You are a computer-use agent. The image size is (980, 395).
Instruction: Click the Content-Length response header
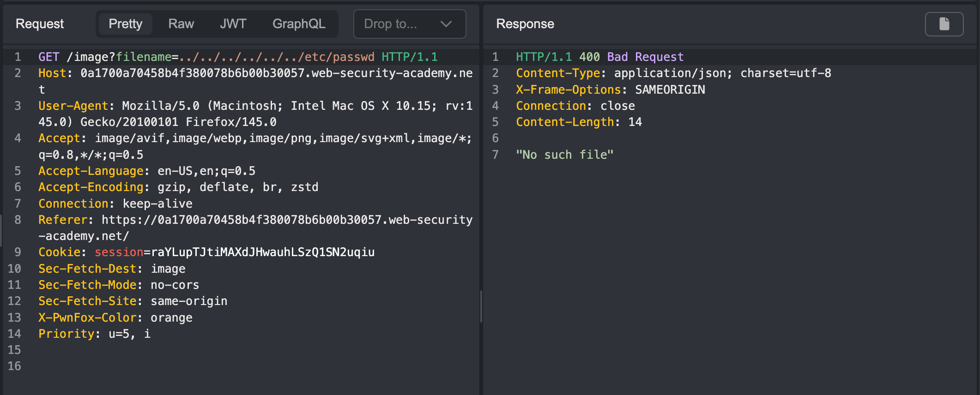[565, 122]
